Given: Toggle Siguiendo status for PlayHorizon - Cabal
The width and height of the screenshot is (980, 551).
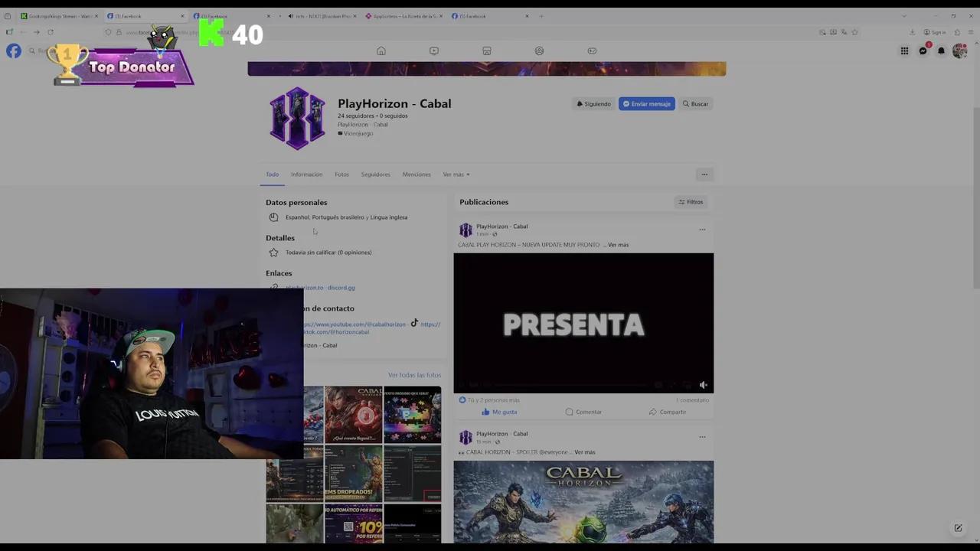Looking at the screenshot, I should click(x=593, y=103).
